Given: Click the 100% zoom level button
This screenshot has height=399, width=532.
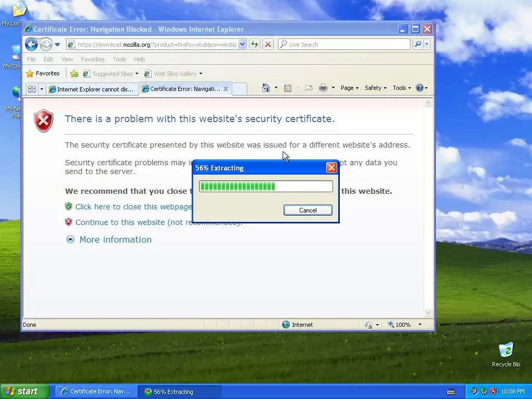Looking at the screenshot, I should [400, 325].
